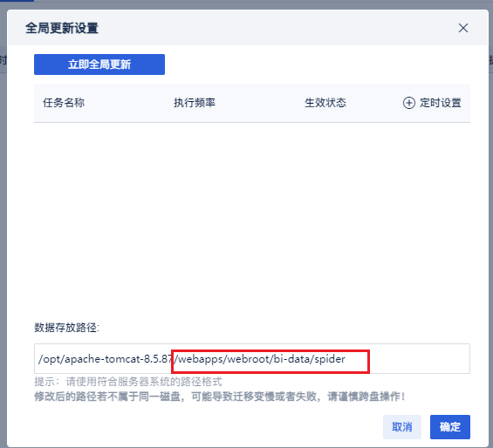Image resolution: width=493 pixels, height=448 pixels.
Task: Click the 立即全局更新 button
Action: click(99, 64)
